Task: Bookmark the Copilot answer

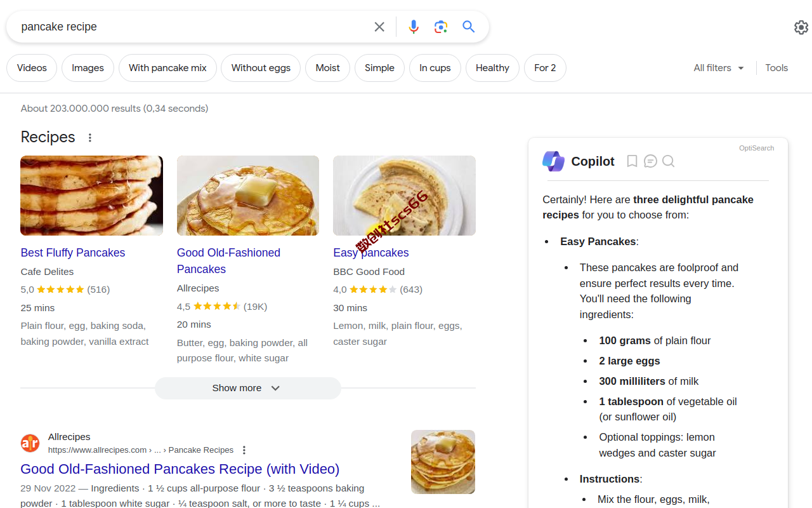Action: pos(632,161)
